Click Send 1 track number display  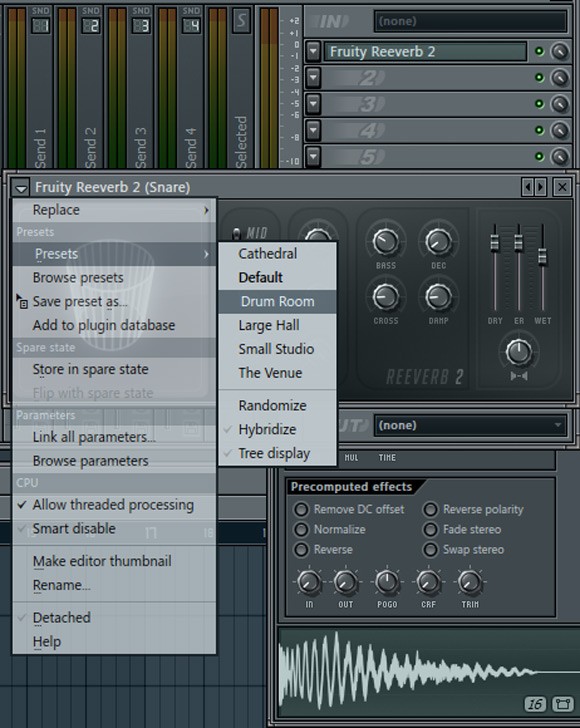(40, 26)
